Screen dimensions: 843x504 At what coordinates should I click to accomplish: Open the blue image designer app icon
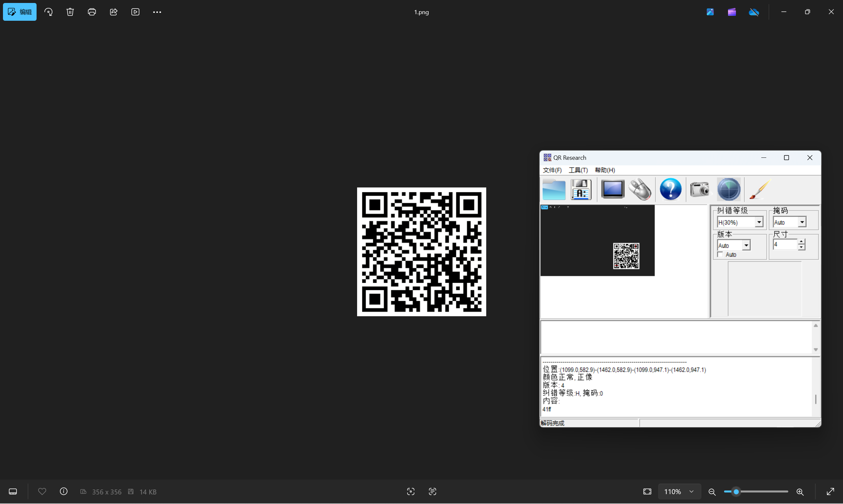pyautogui.click(x=710, y=12)
